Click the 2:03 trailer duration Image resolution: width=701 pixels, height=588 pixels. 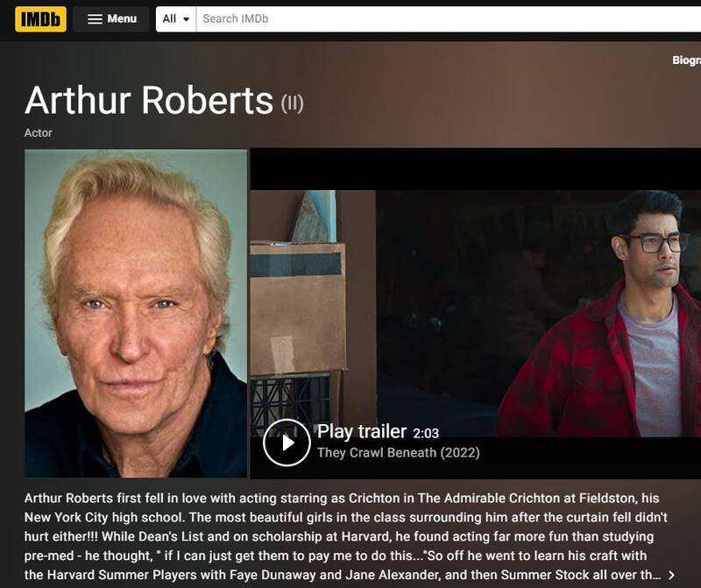426,433
